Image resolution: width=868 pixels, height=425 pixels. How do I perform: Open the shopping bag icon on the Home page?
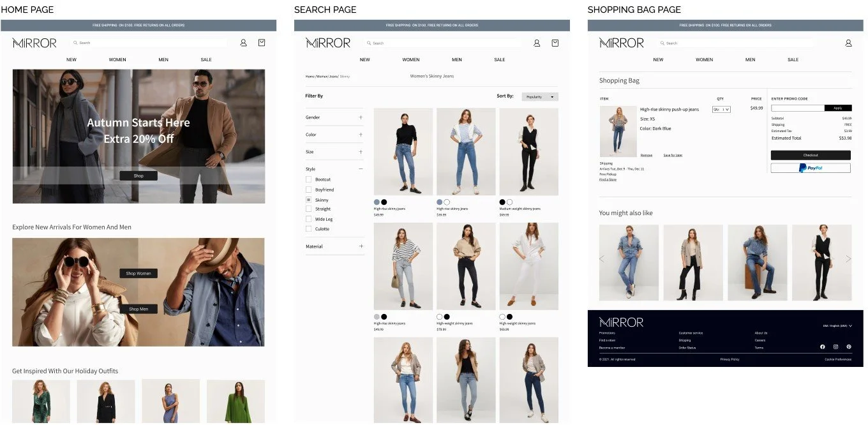pyautogui.click(x=262, y=43)
